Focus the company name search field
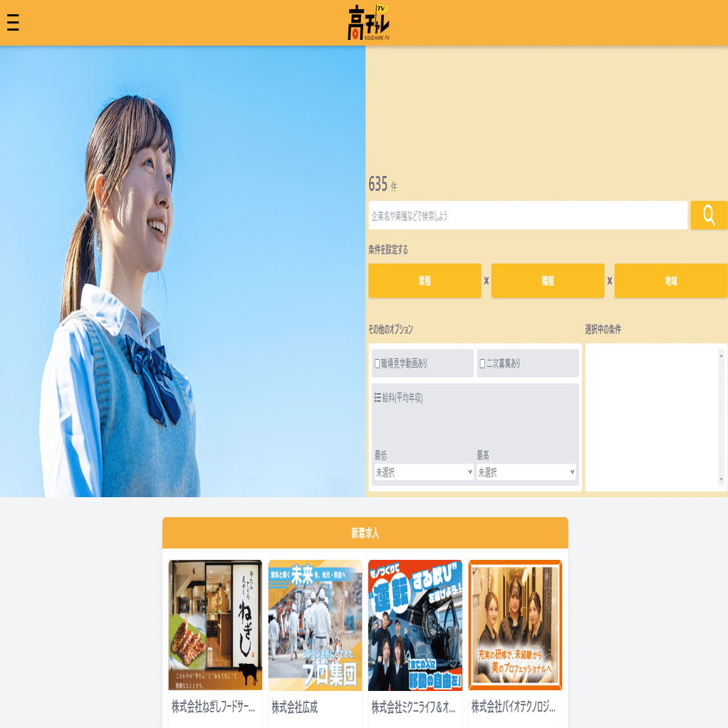 point(528,215)
